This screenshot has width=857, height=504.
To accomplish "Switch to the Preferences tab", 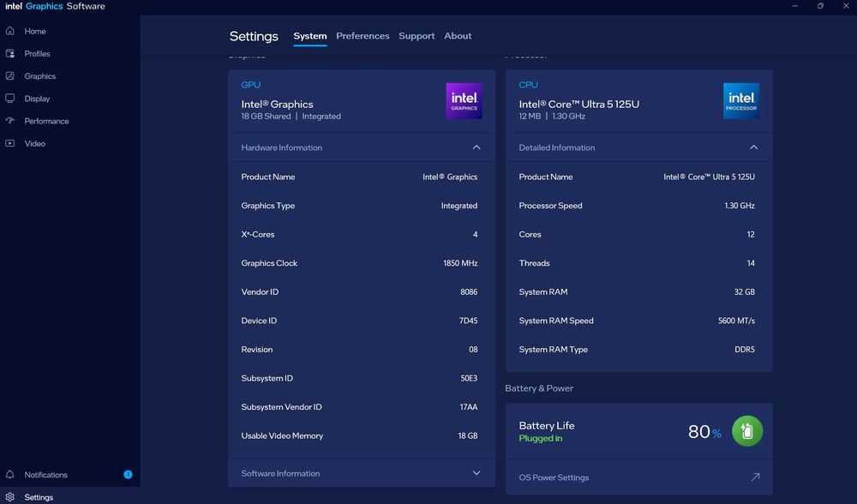I will tap(363, 35).
